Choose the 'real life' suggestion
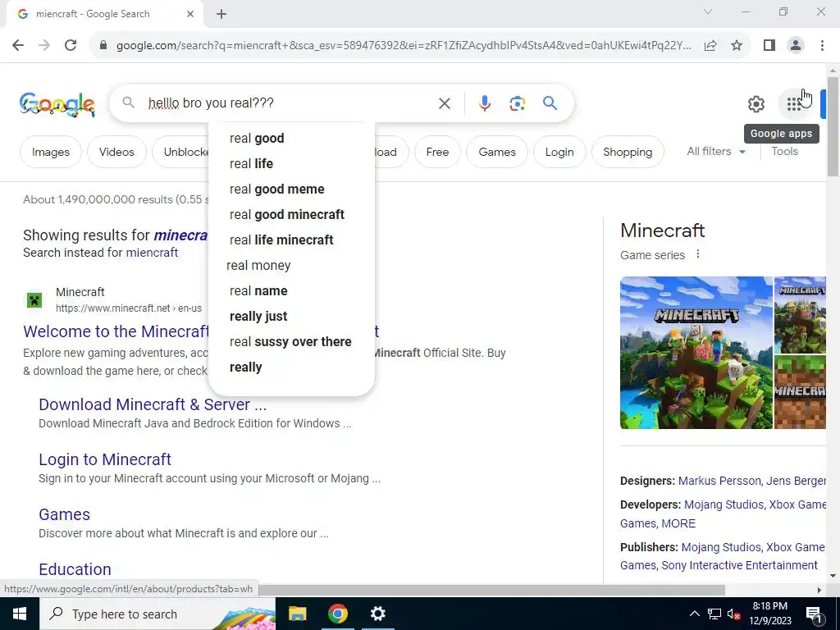Viewport: 840px width, 630px height. (x=291, y=163)
